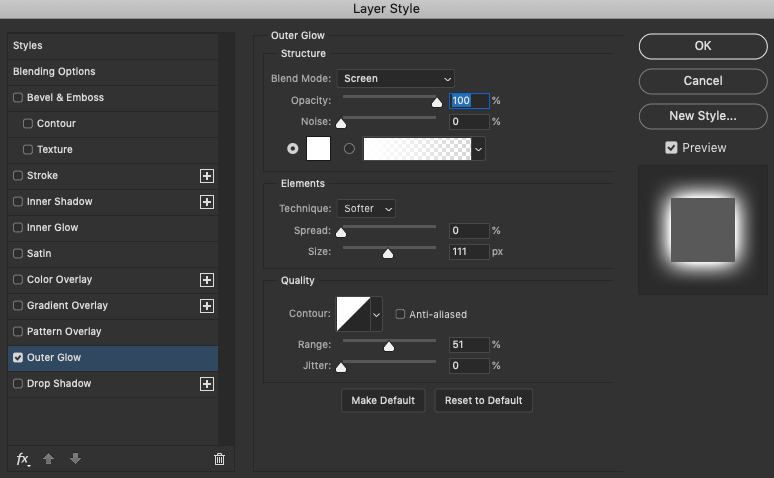Click the Noise slider handle
774x478 pixels.
pyautogui.click(x=341, y=123)
